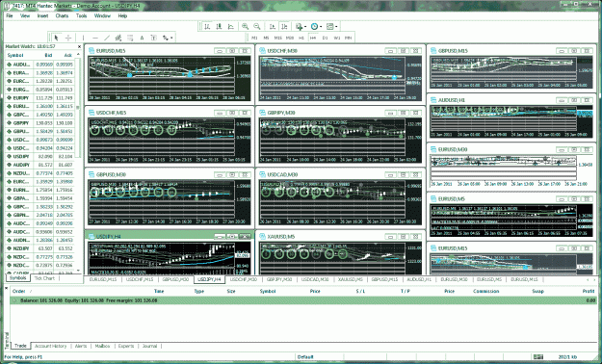This screenshot has height=364, width=602.
Task: Switch chart to line chart style
Action: [231, 27]
